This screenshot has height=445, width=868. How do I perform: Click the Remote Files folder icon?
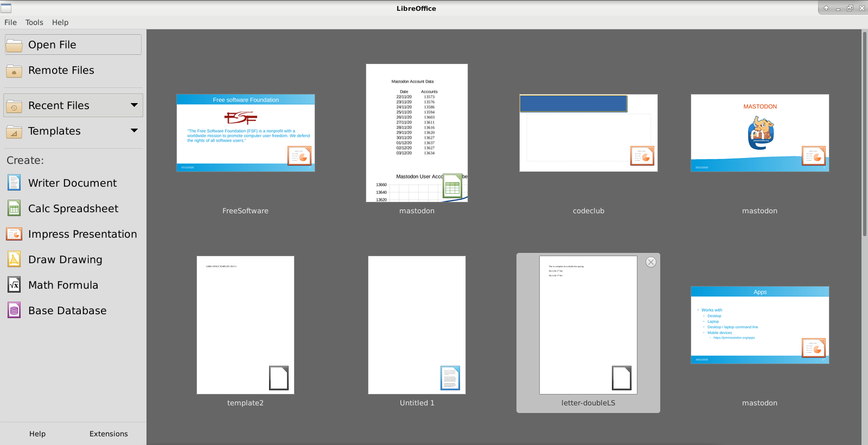(x=14, y=71)
